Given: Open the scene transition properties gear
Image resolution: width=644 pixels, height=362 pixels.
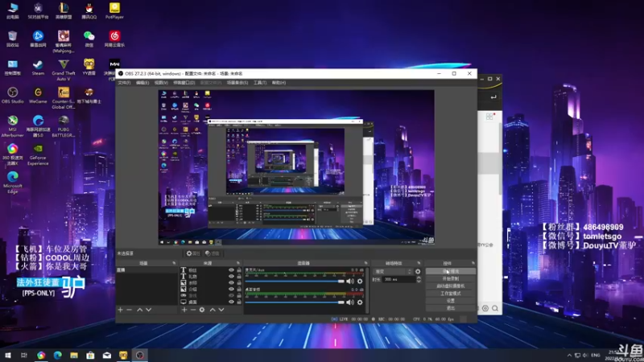Looking at the screenshot, I should pos(418,271).
